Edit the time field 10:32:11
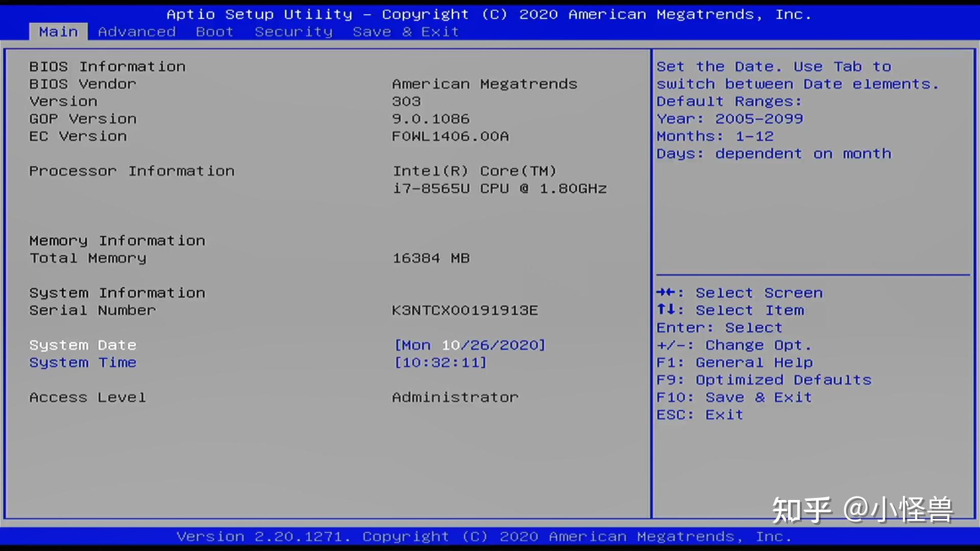The height and width of the screenshot is (551, 980). (440, 363)
